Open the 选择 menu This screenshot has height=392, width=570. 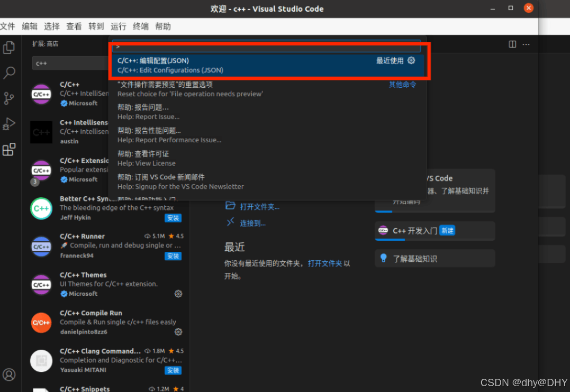click(x=52, y=26)
